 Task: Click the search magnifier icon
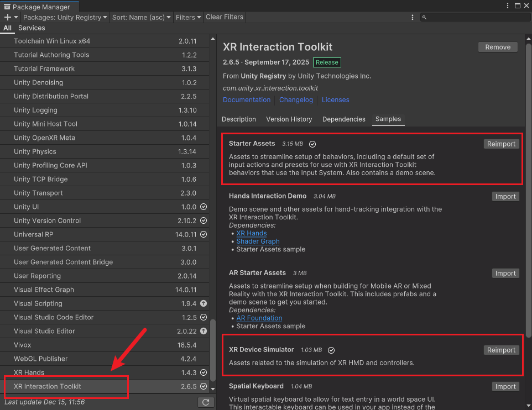point(424,17)
